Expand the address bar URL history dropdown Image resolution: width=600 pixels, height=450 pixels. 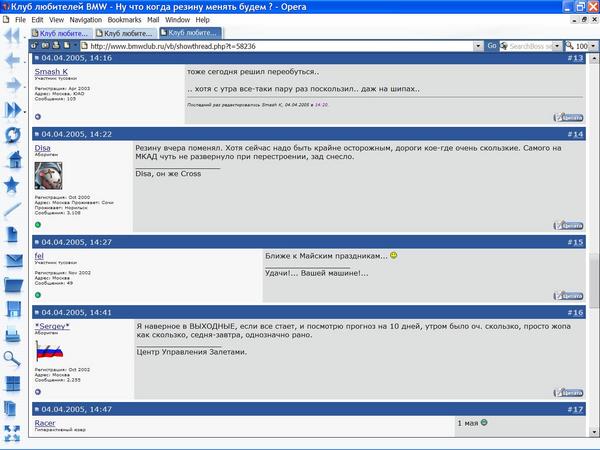[x=478, y=46]
